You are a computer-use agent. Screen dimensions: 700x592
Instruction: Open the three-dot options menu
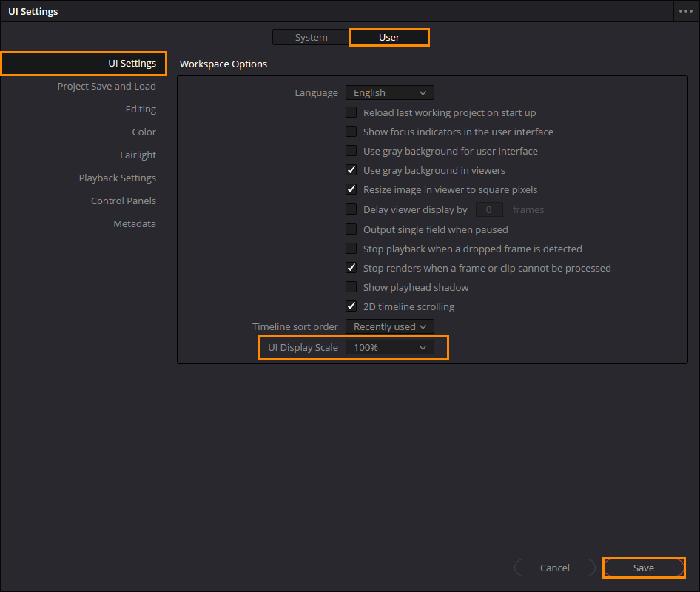click(x=686, y=11)
